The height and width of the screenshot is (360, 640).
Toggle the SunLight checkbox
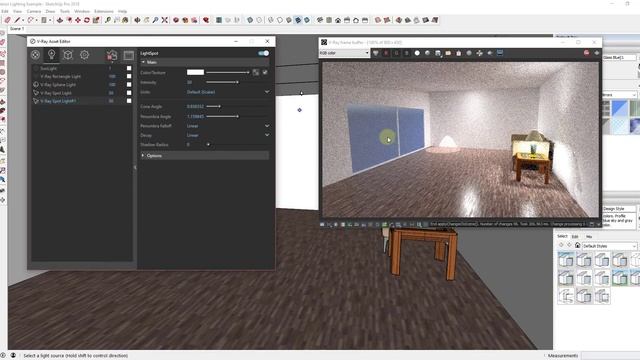[129, 68]
